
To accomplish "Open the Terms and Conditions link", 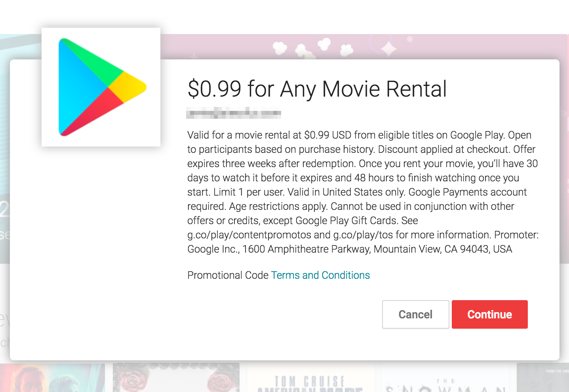I will click(320, 275).
